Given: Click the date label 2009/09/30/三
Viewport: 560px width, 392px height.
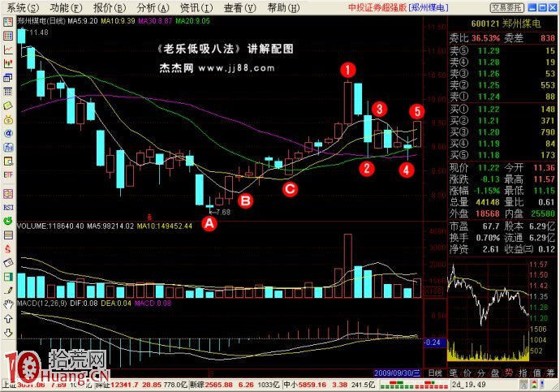Looking at the screenshot, I should [x=397, y=373].
